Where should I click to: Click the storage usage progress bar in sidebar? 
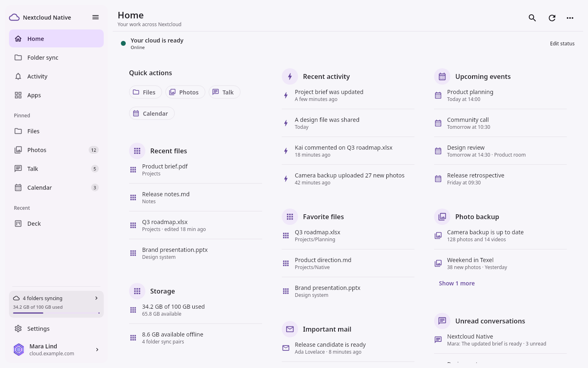click(x=56, y=313)
